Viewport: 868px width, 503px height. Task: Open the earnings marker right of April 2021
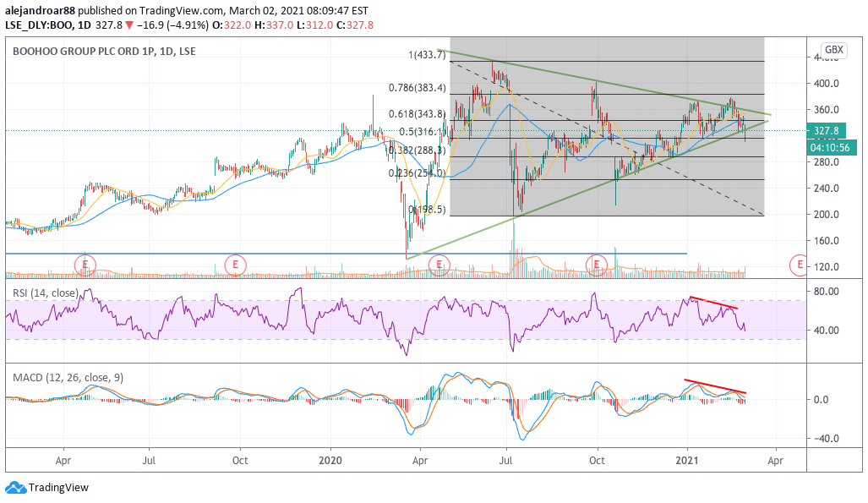tap(799, 265)
